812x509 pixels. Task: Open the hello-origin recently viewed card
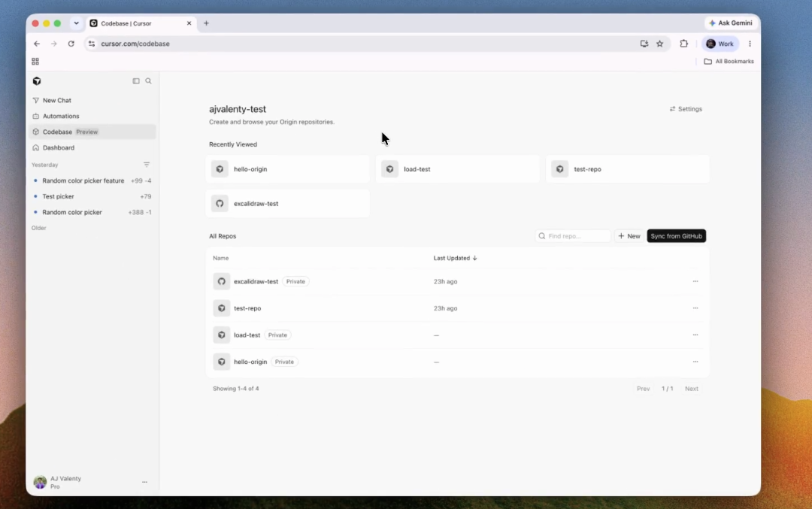click(x=287, y=169)
